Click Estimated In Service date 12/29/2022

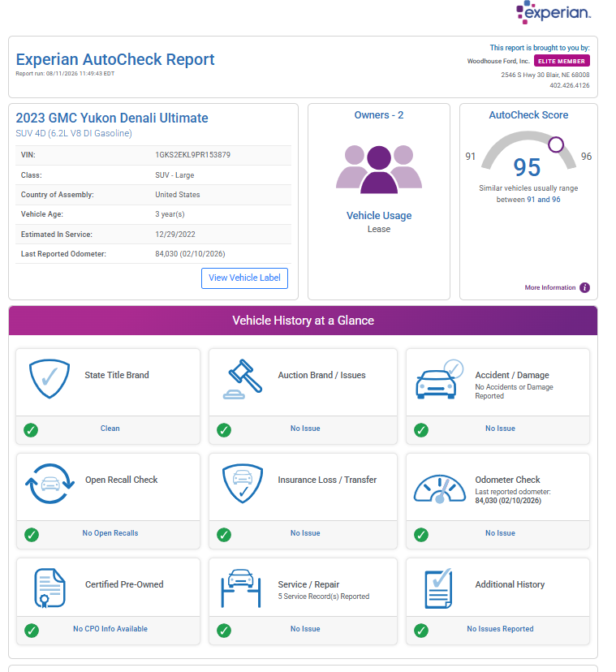click(174, 235)
